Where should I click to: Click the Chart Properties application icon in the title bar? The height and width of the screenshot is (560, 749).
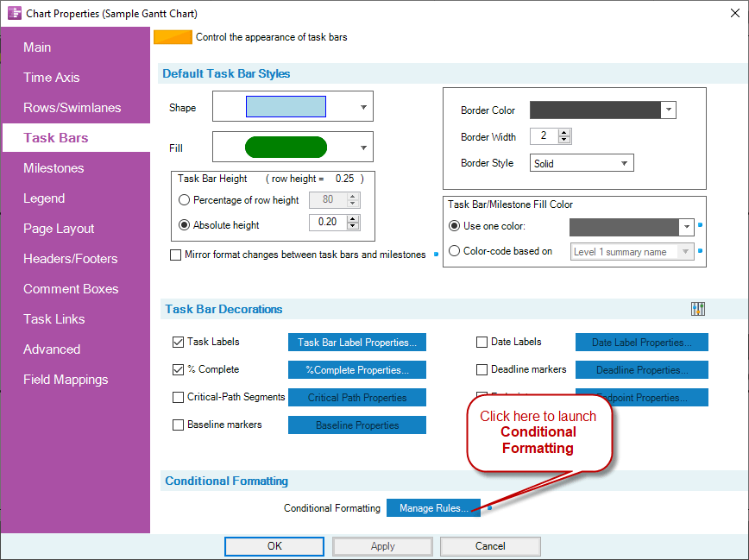pos(13,13)
